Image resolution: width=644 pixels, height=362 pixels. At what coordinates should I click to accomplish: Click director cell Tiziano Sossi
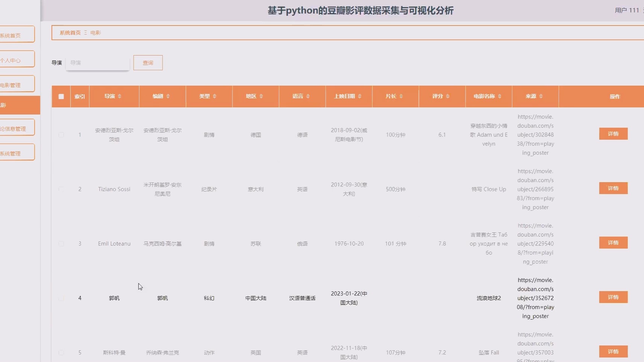pyautogui.click(x=114, y=189)
